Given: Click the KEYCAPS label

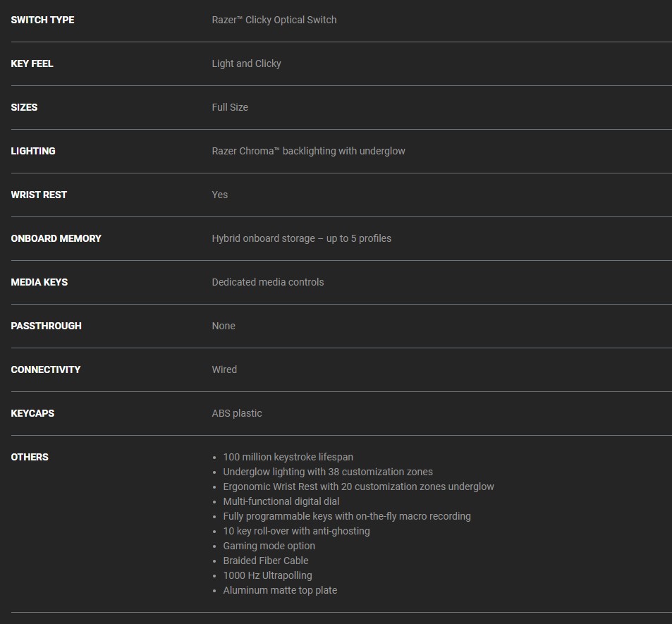Looking at the screenshot, I should (32, 413).
